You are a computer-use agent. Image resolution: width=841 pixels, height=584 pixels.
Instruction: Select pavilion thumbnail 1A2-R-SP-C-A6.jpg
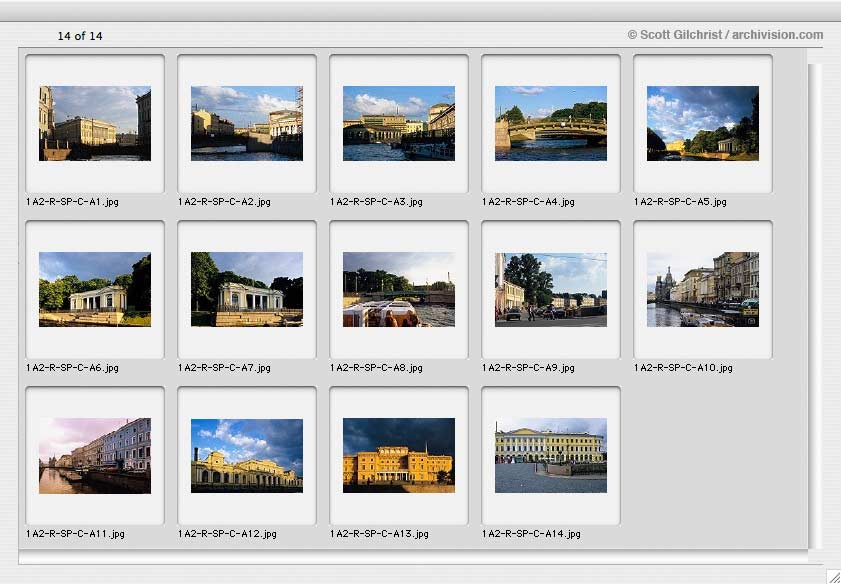[x=95, y=290]
